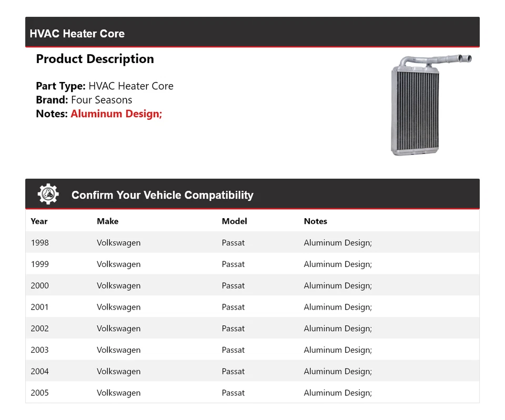Click Aluminum Design; in the 2000 row

point(338,286)
